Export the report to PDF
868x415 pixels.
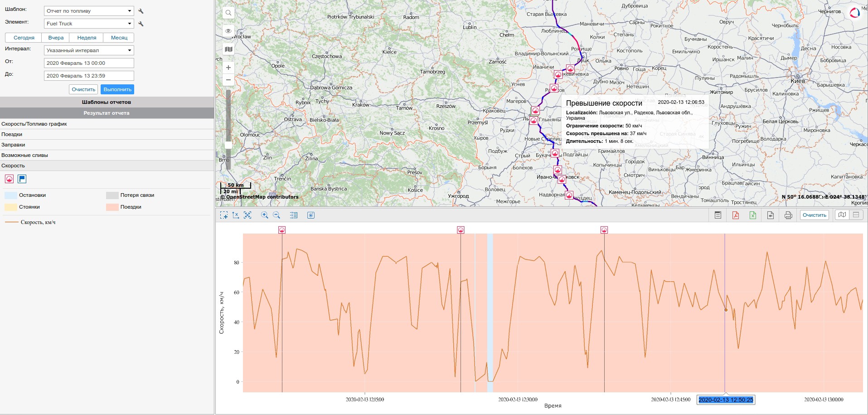click(x=736, y=215)
